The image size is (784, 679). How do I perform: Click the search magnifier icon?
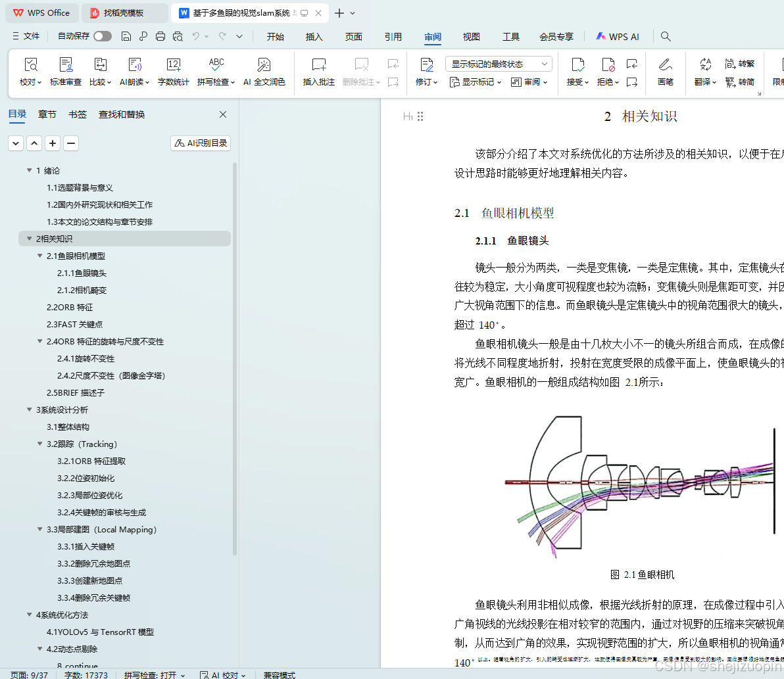coord(665,36)
